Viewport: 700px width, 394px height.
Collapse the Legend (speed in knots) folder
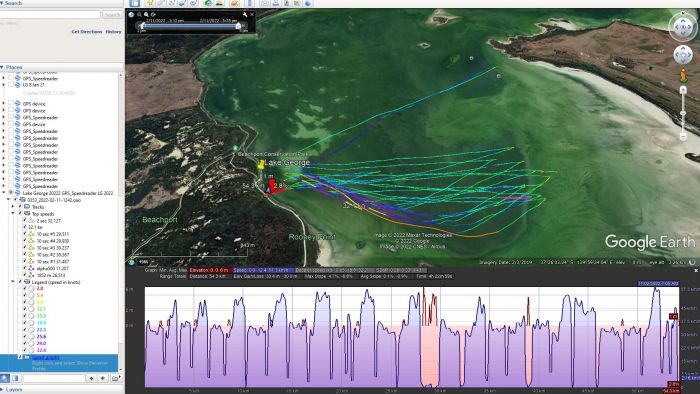click(x=13, y=282)
